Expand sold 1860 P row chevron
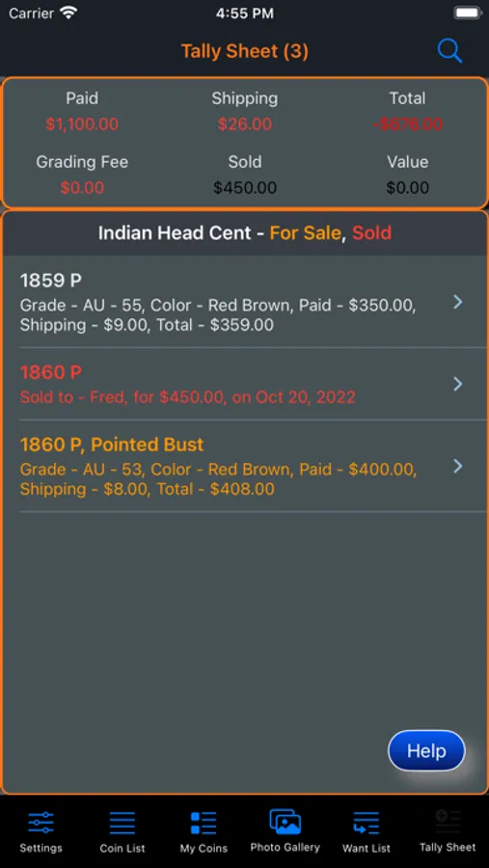 click(x=458, y=384)
